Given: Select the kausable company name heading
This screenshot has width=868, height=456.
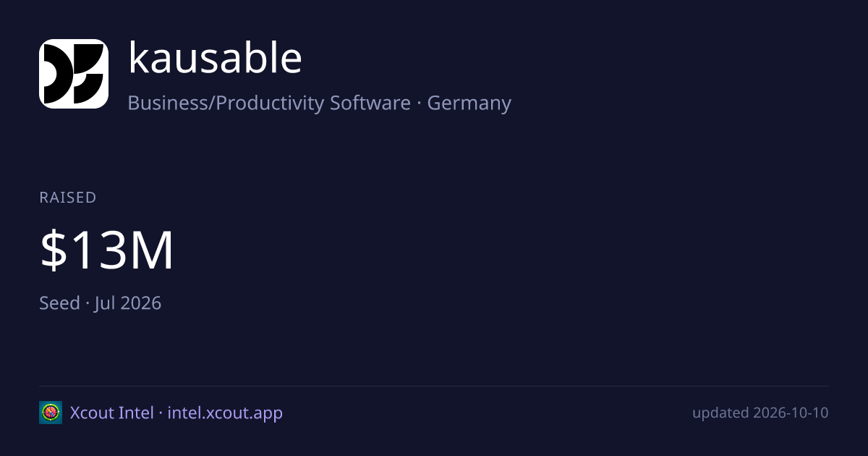Looking at the screenshot, I should (215, 58).
